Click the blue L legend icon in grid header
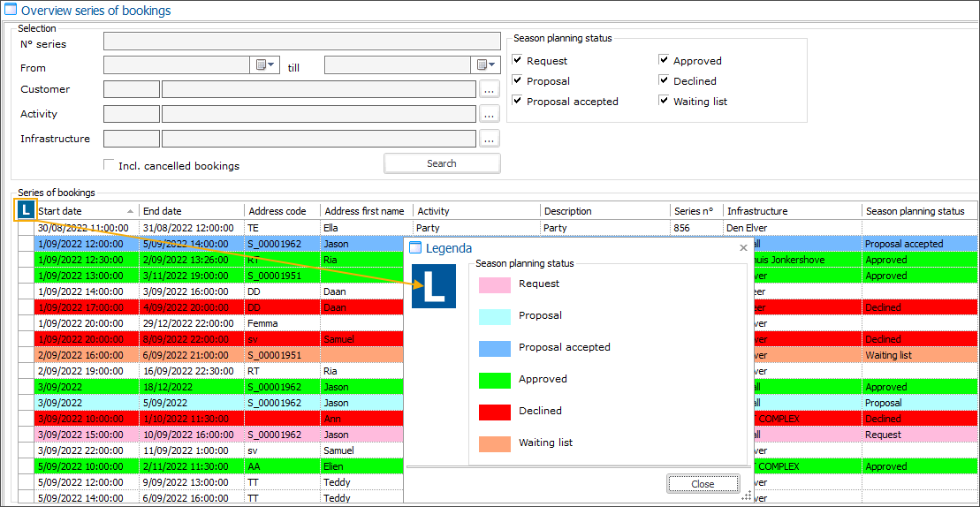 26,210
